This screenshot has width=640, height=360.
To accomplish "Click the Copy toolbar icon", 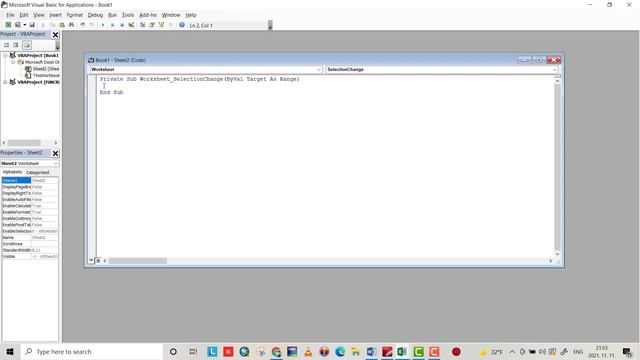I will (x=52, y=25).
